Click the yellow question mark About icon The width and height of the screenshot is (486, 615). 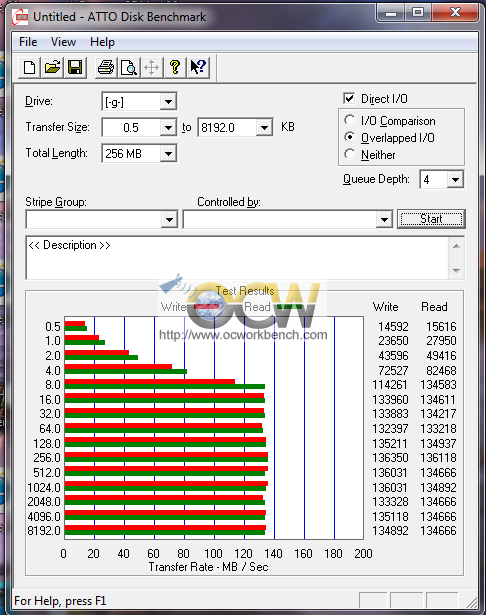pos(175,67)
